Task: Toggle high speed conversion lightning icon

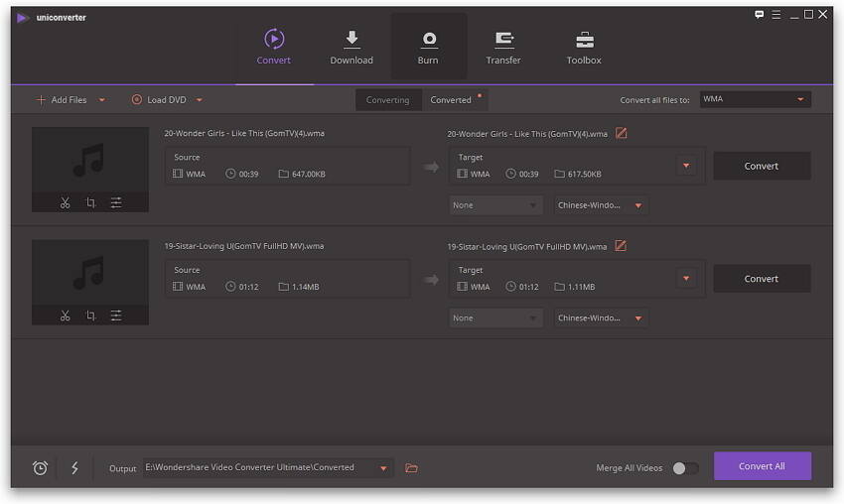Action: point(74,468)
